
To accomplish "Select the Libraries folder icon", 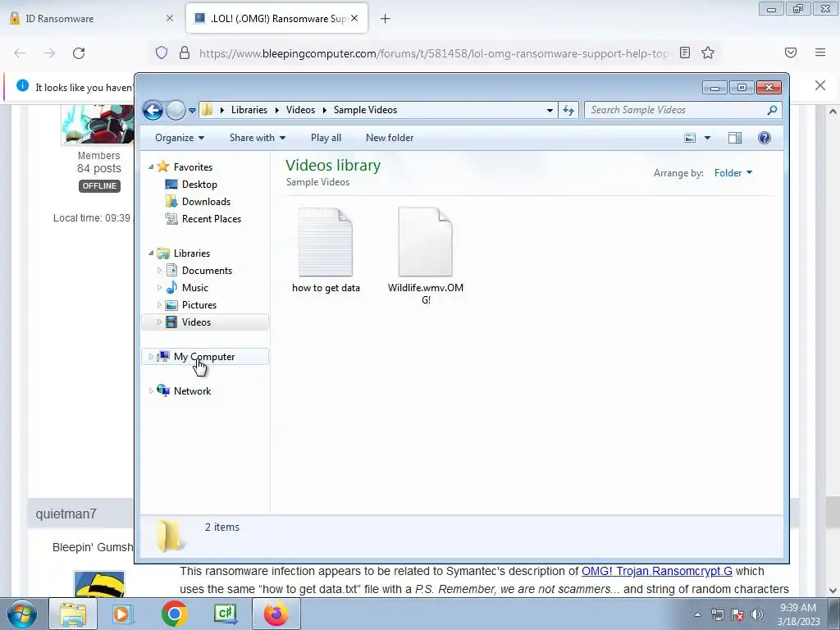I will point(163,253).
